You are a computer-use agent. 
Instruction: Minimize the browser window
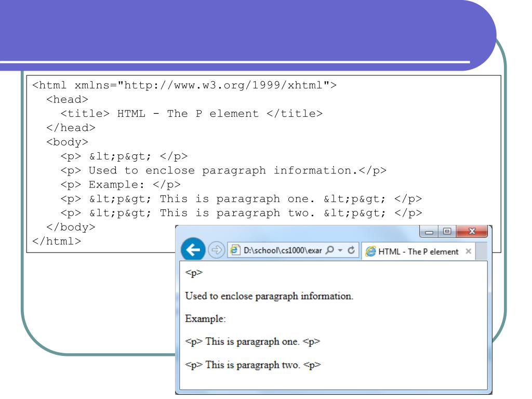click(429, 231)
